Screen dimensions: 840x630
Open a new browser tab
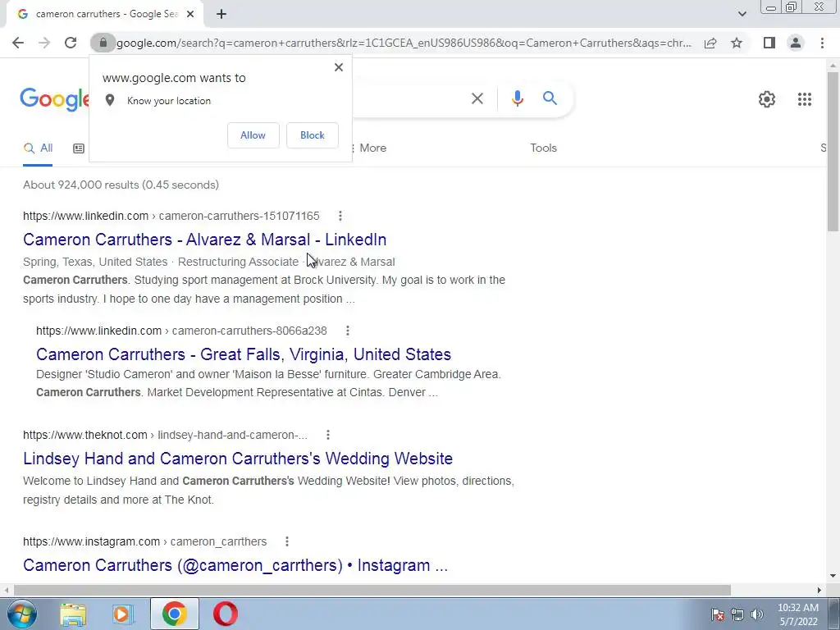221,14
